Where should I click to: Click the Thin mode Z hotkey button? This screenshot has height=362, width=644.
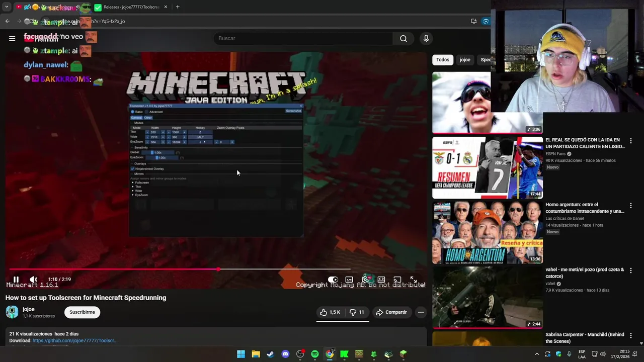point(200,132)
